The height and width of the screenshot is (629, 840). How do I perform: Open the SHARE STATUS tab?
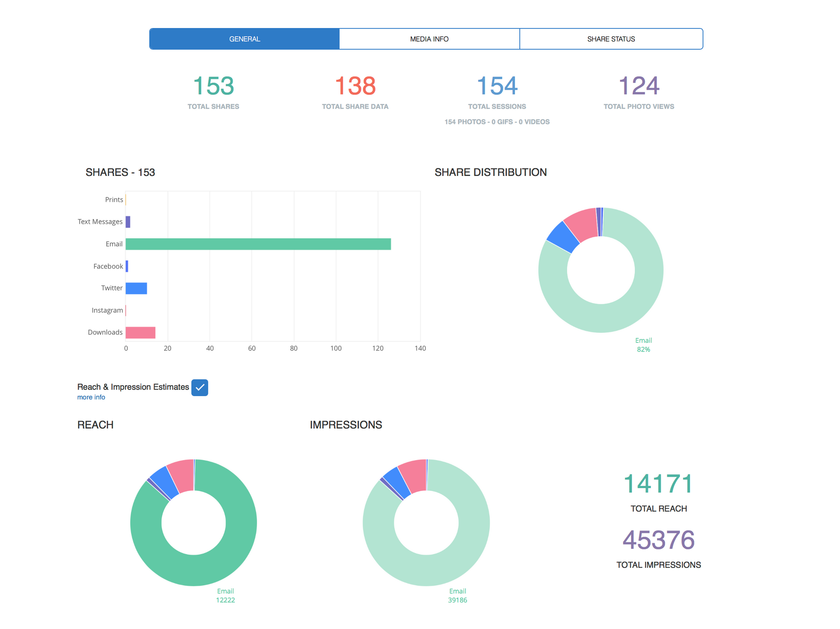point(611,39)
